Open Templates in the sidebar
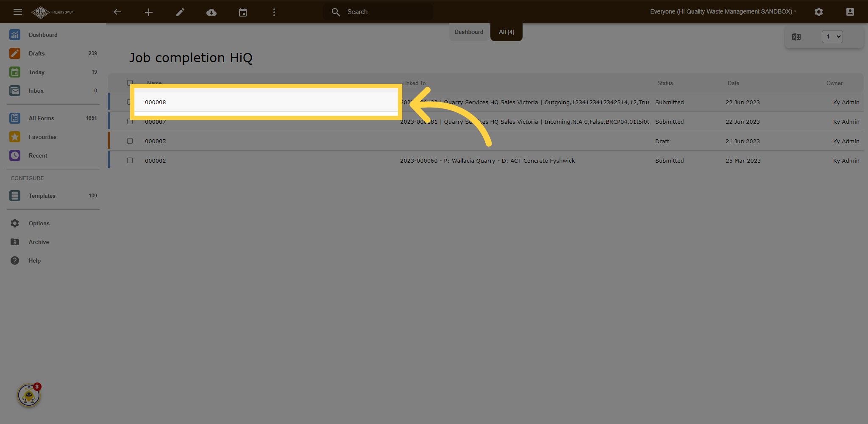The image size is (868, 424). (42, 196)
